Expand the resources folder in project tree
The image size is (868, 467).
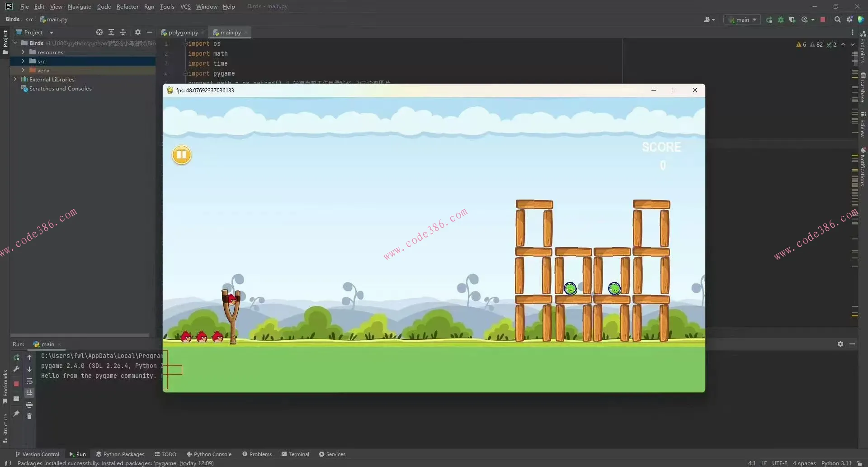23,52
